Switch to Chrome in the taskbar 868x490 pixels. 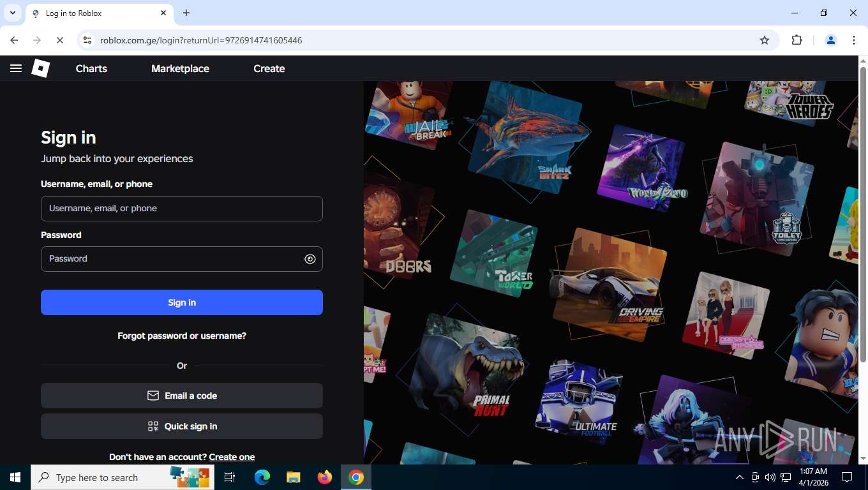coord(356,477)
